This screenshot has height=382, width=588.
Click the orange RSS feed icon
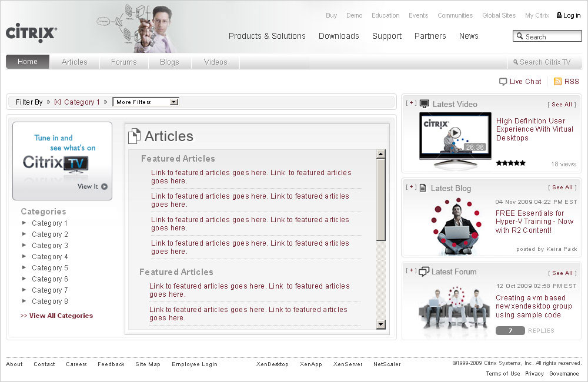click(557, 81)
